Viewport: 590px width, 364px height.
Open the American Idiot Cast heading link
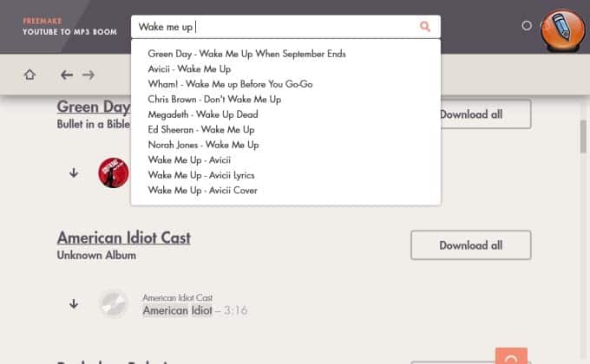[124, 237]
